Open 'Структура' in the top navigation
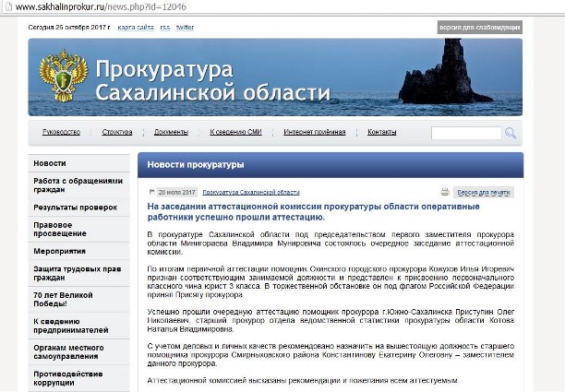565x392 pixels. point(117,132)
